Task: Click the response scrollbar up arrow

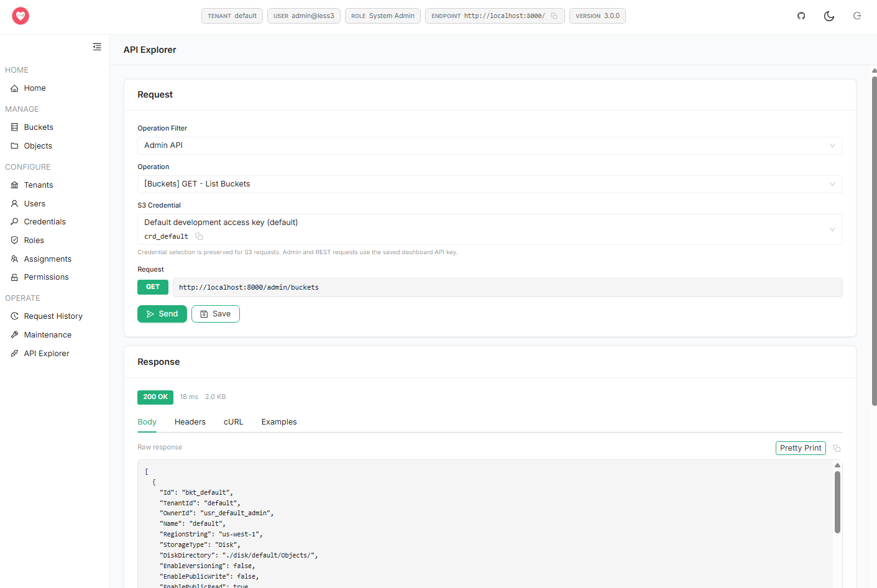Action: [837, 465]
